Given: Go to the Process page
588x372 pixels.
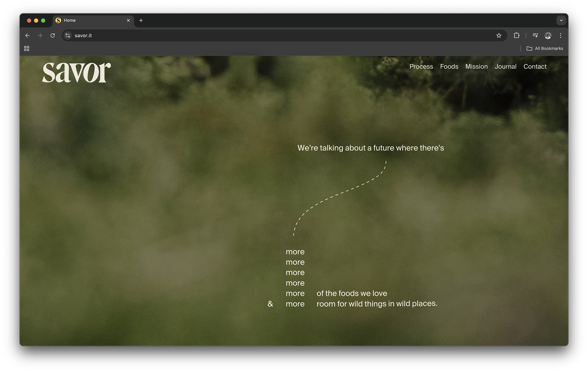Looking at the screenshot, I should click(x=421, y=67).
